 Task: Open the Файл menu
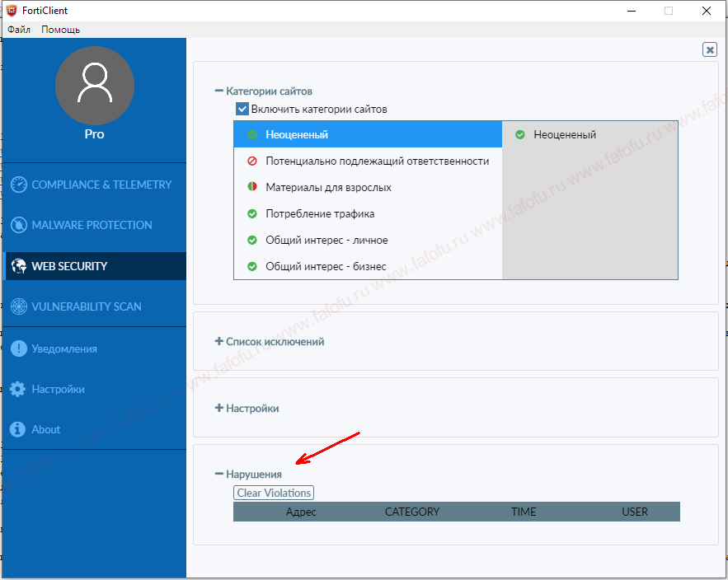pyautogui.click(x=19, y=29)
